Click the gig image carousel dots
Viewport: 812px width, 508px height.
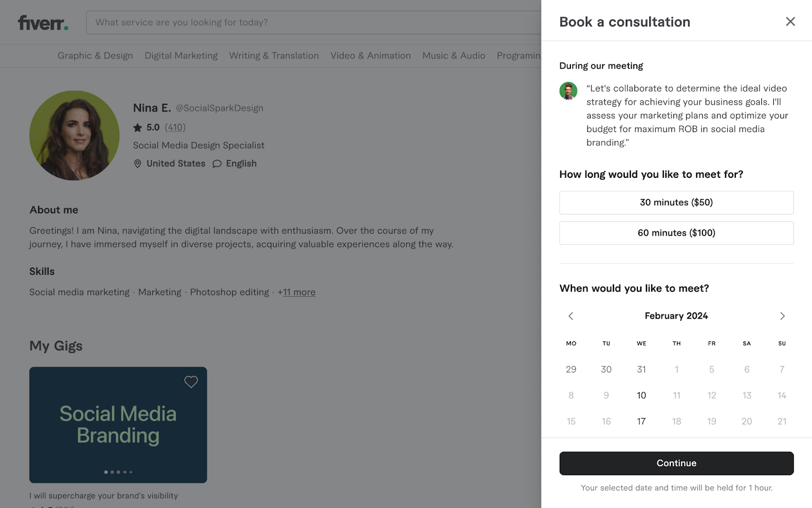[118, 472]
